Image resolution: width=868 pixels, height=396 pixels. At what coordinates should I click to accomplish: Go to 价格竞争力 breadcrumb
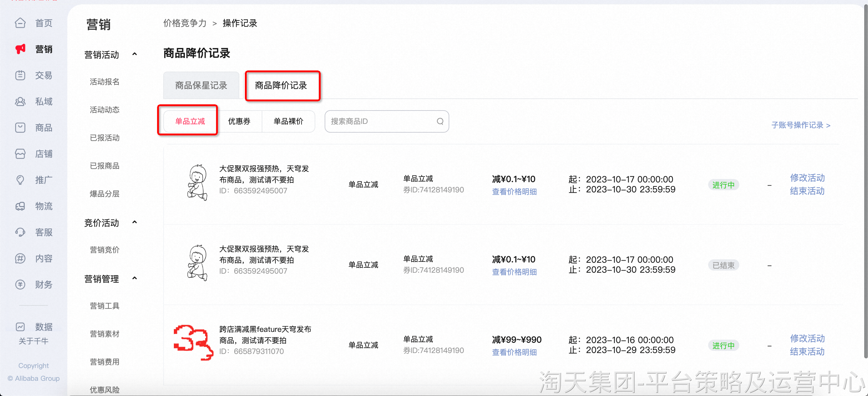(185, 23)
